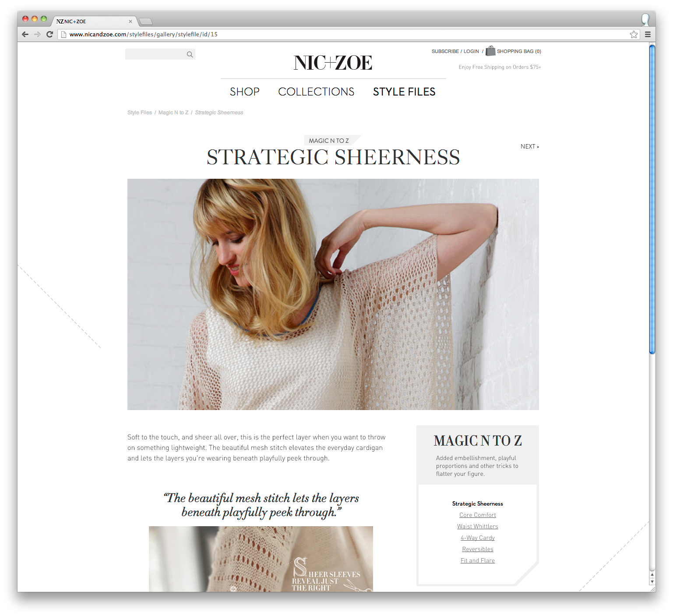Image resolution: width=673 pixels, height=616 pixels.
Task: Click the search magnifier icon
Action: [x=190, y=54]
